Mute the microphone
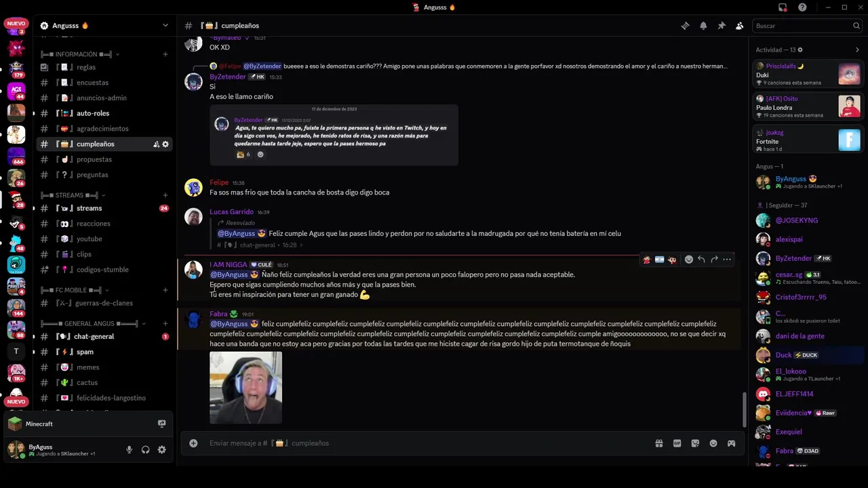Viewport: 868px width, 488px height. 129,449
